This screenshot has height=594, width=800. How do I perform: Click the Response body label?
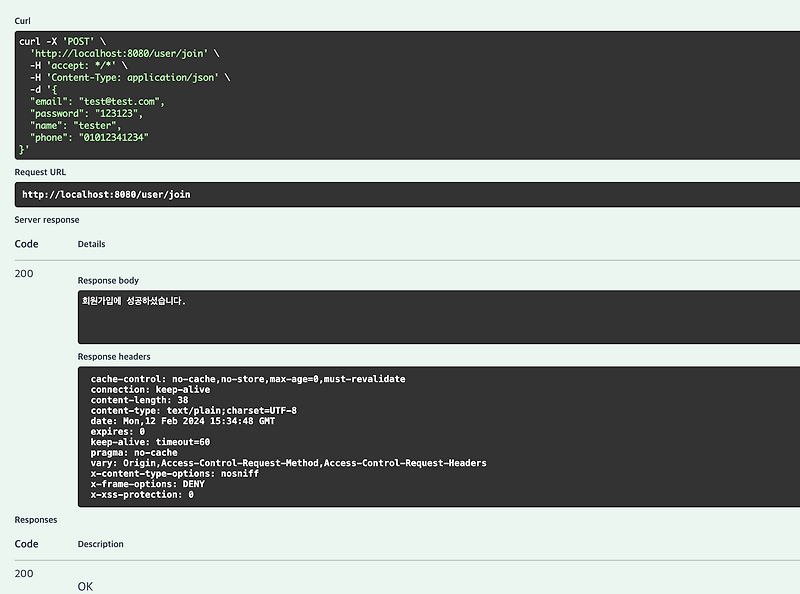click(107, 281)
